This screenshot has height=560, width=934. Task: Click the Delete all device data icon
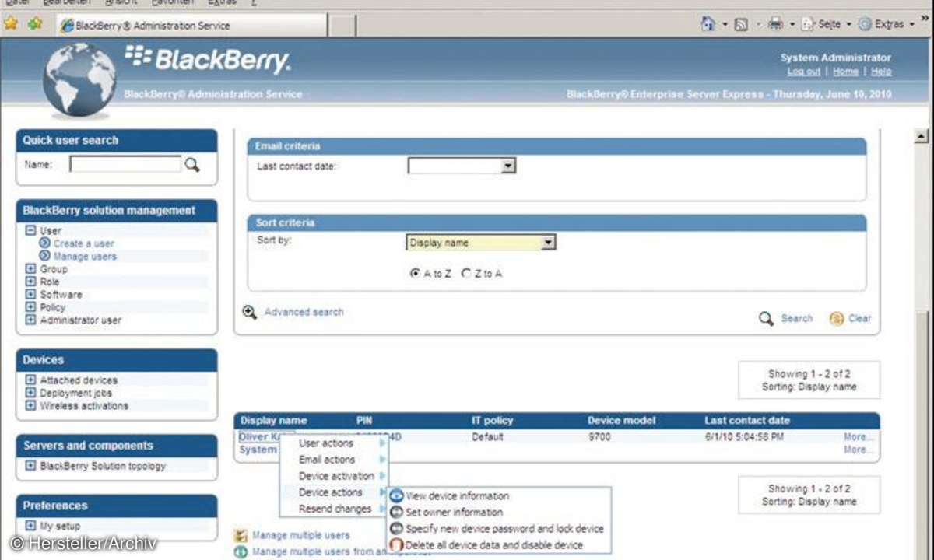pos(397,544)
